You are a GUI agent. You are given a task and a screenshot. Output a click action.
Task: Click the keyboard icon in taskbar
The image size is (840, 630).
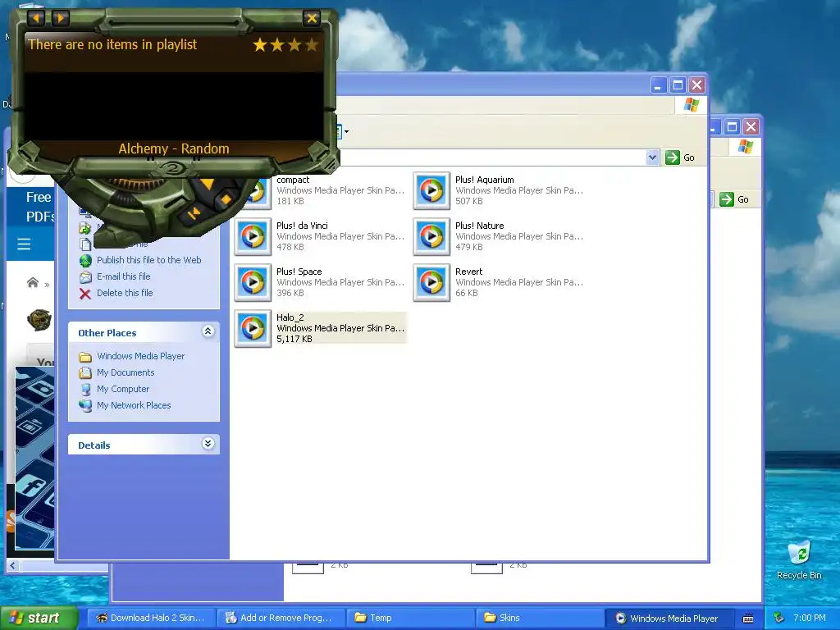[748, 619]
